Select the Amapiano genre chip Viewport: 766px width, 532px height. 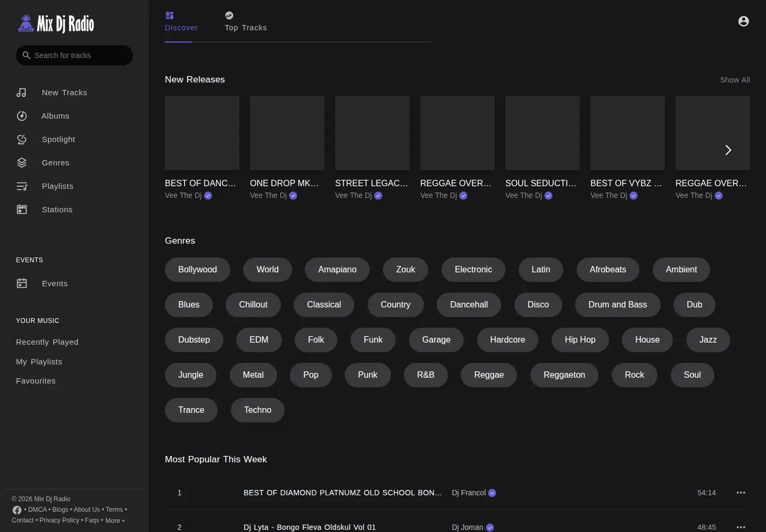click(x=337, y=270)
